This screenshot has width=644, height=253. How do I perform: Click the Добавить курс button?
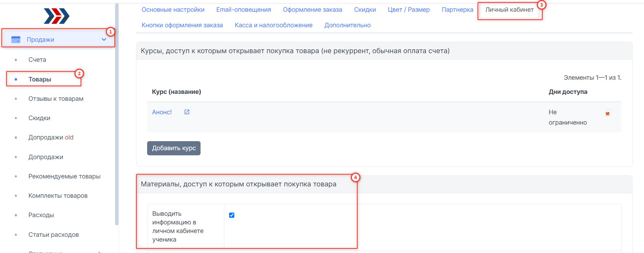coord(174,148)
